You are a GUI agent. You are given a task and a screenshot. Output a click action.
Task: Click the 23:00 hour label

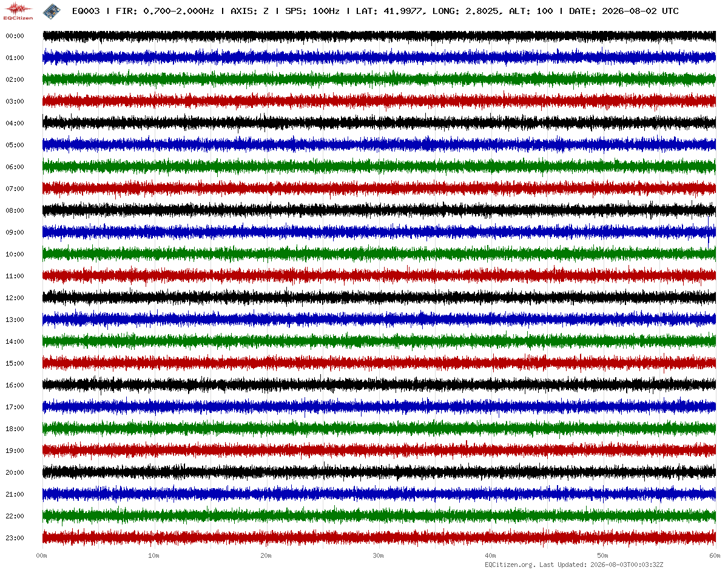click(15, 538)
